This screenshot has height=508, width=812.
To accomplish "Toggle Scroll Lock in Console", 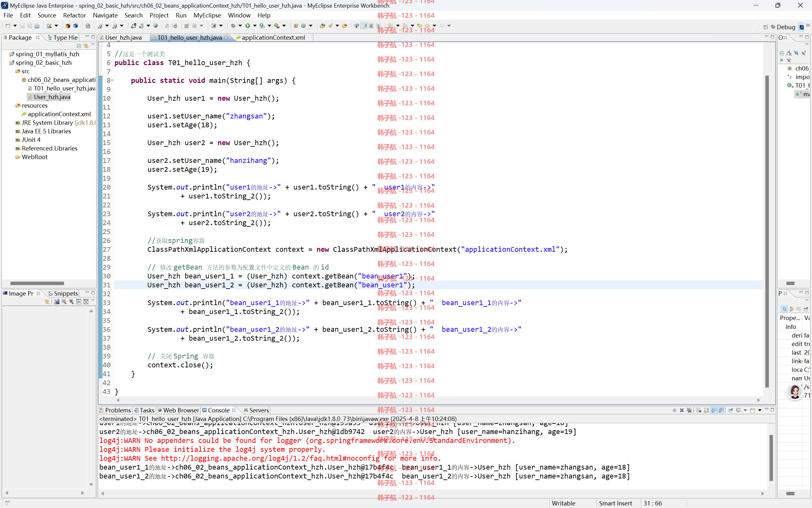I will tap(706, 410).
